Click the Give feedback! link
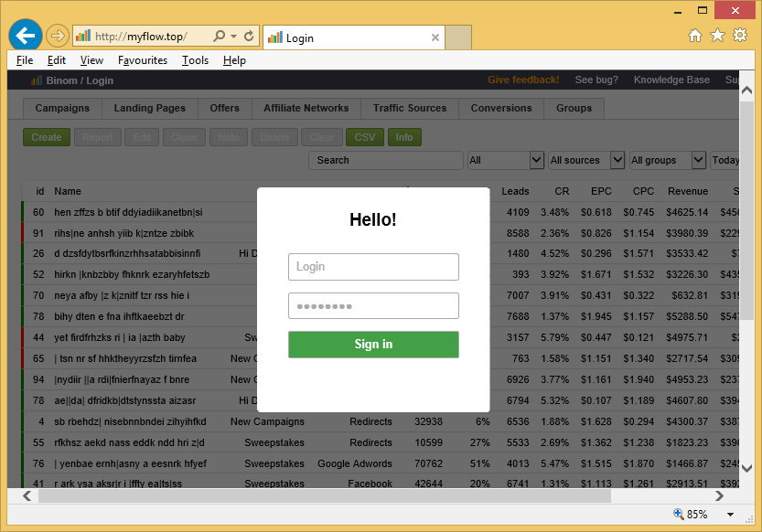The image size is (762, 532). click(x=522, y=80)
